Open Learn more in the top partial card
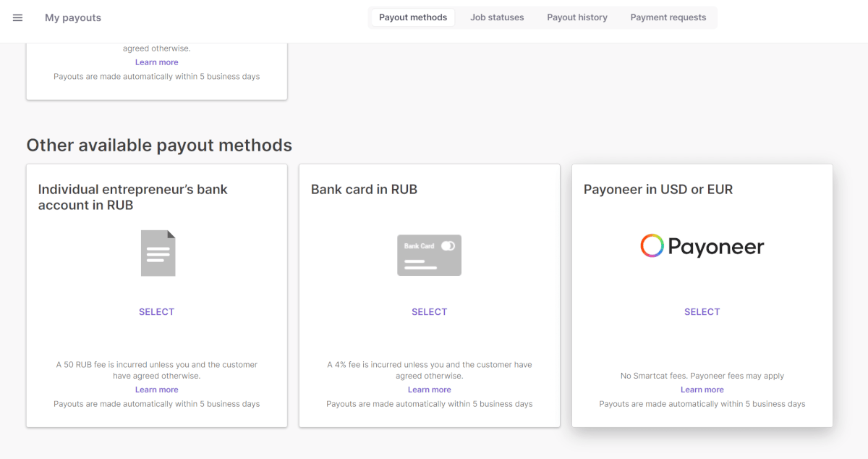The width and height of the screenshot is (868, 459). (x=156, y=62)
